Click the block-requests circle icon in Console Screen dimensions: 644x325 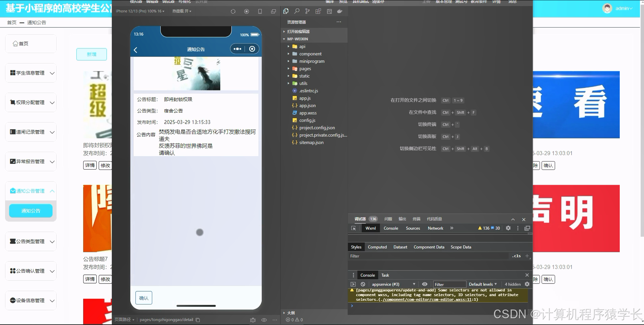pos(363,284)
